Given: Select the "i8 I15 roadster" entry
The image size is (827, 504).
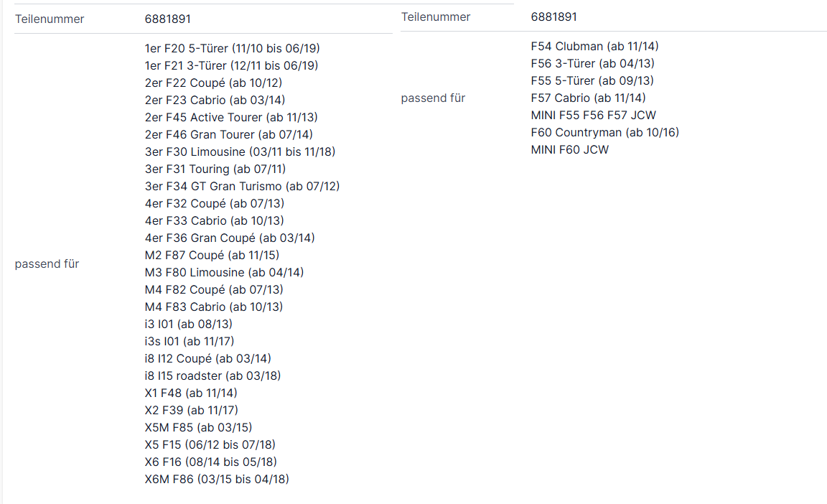Looking at the screenshot, I should tap(212, 376).
